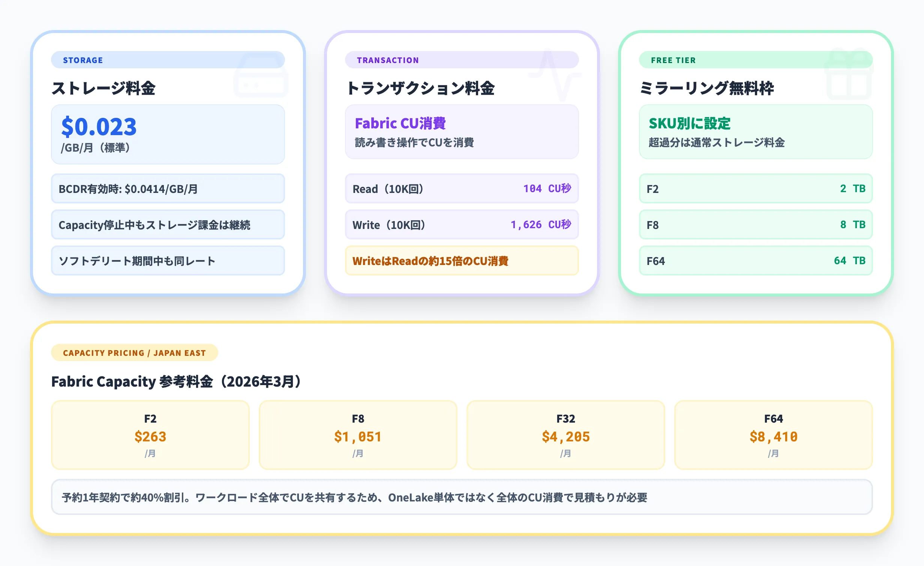The height and width of the screenshot is (566, 924).
Task: Click the ソフトデリート期間中も同レート row
Action: (168, 260)
